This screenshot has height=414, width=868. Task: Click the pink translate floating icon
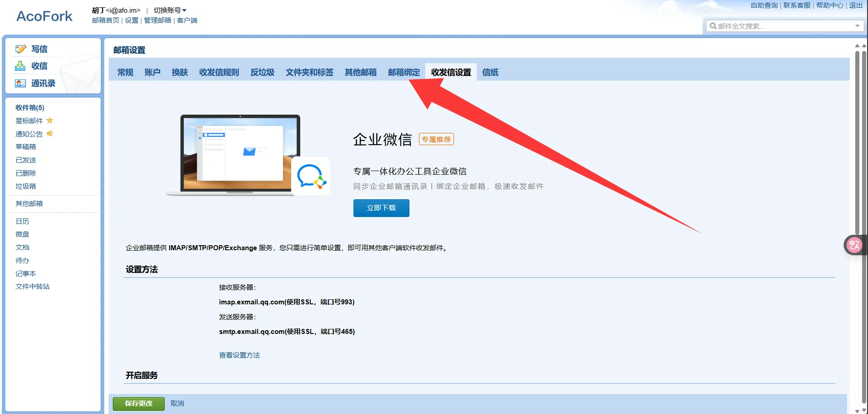[854, 245]
